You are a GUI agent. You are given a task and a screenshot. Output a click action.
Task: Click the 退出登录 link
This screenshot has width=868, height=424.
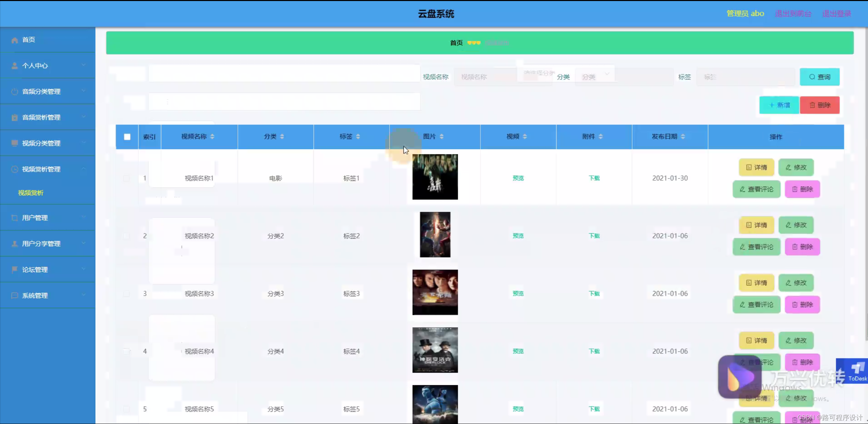click(836, 14)
